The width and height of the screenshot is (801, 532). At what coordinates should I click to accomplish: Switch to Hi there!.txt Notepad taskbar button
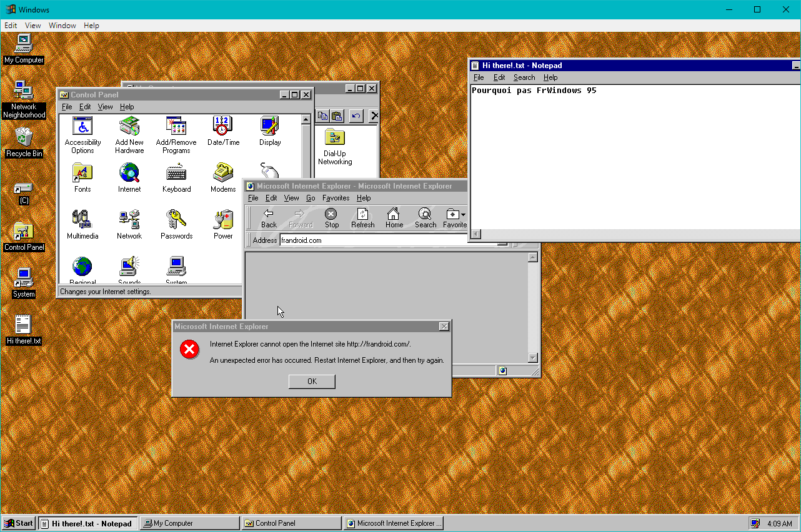[88, 523]
